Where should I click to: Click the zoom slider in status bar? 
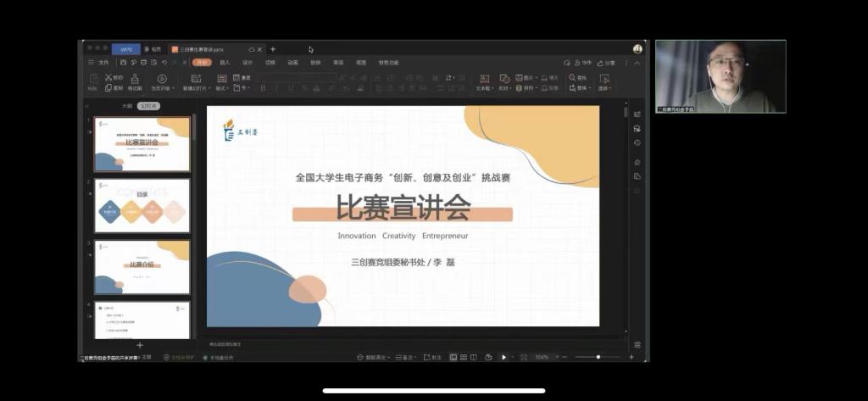[x=598, y=357]
